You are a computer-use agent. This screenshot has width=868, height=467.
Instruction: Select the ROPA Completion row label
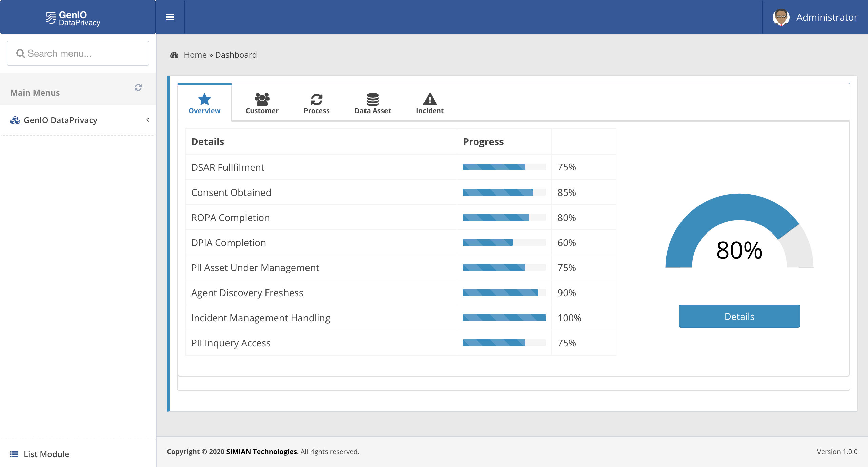230,218
